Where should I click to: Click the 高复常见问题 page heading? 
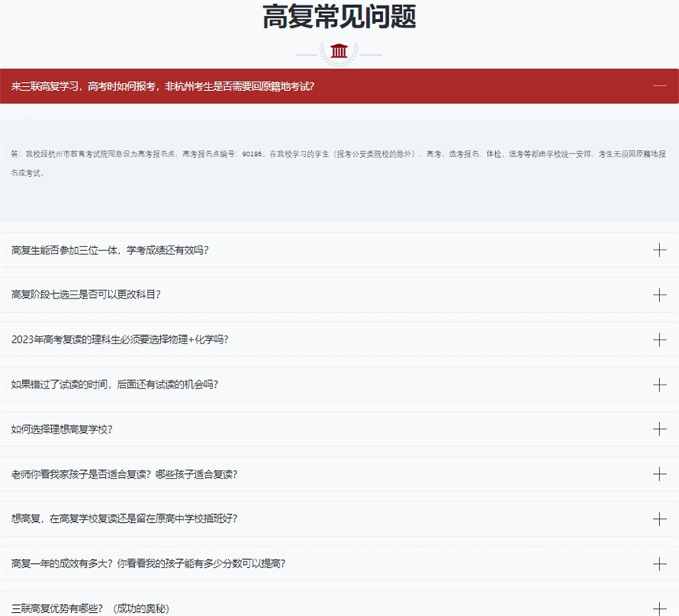(x=339, y=17)
